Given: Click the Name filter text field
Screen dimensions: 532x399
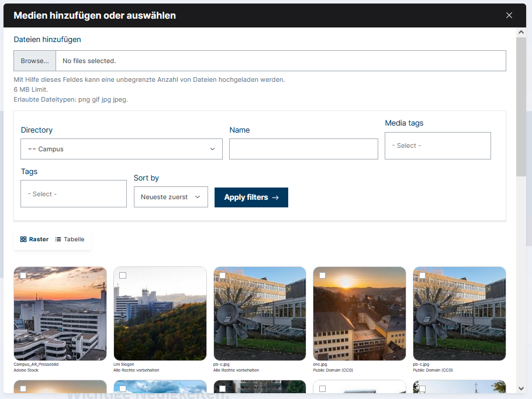Looking at the screenshot, I should point(303,149).
